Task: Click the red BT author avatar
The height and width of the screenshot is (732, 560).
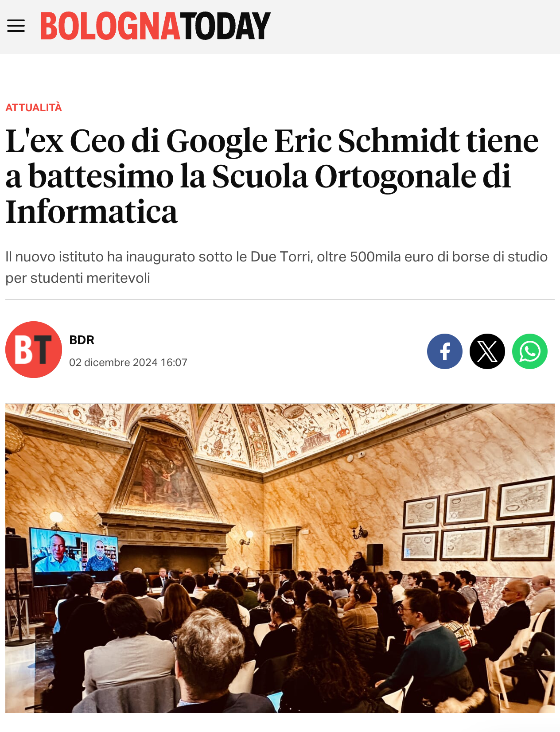Action: click(x=34, y=350)
